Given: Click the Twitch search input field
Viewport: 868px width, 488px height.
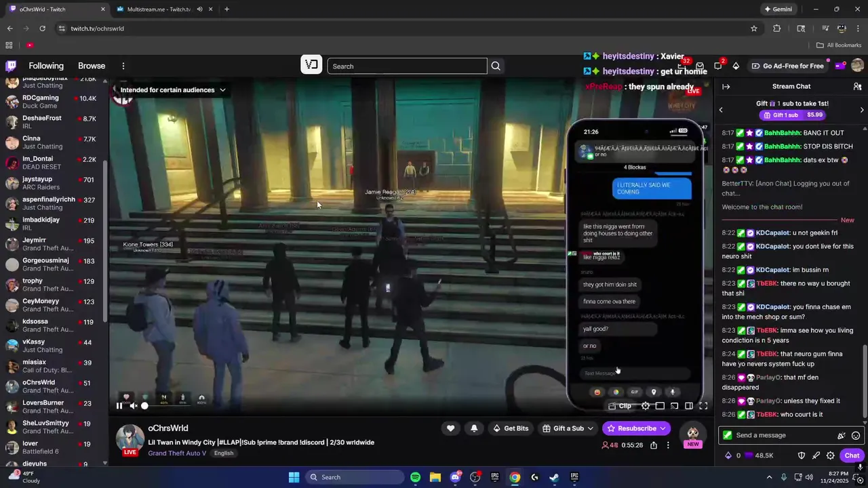Looking at the screenshot, I should (407, 66).
